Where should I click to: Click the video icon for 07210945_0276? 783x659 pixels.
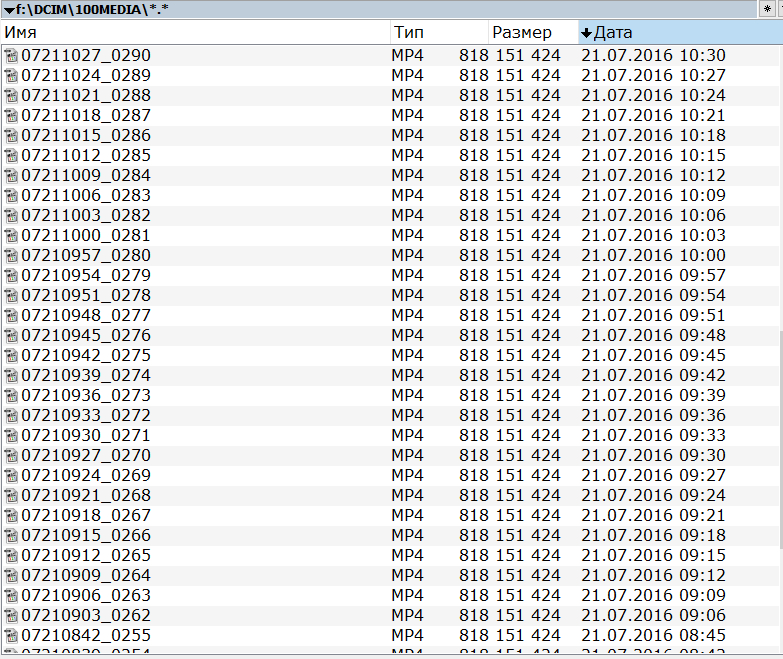point(11,336)
